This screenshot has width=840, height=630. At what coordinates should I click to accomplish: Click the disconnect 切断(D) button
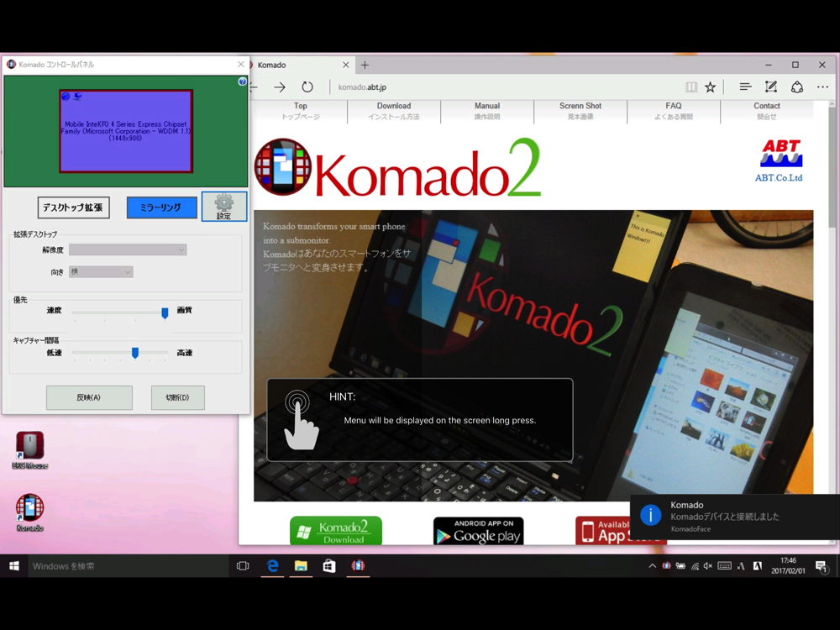(177, 397)
